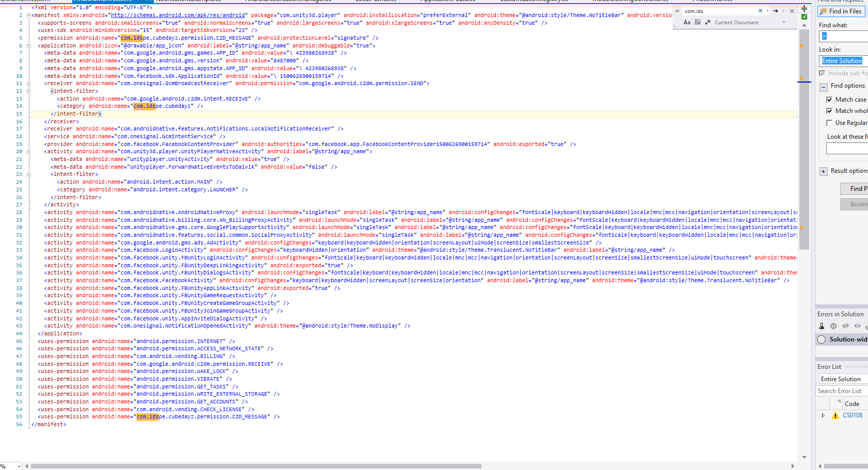The height and width of the screenshot is (470, 868).
Task: Expand the Result options section
Action: (824, 171)
